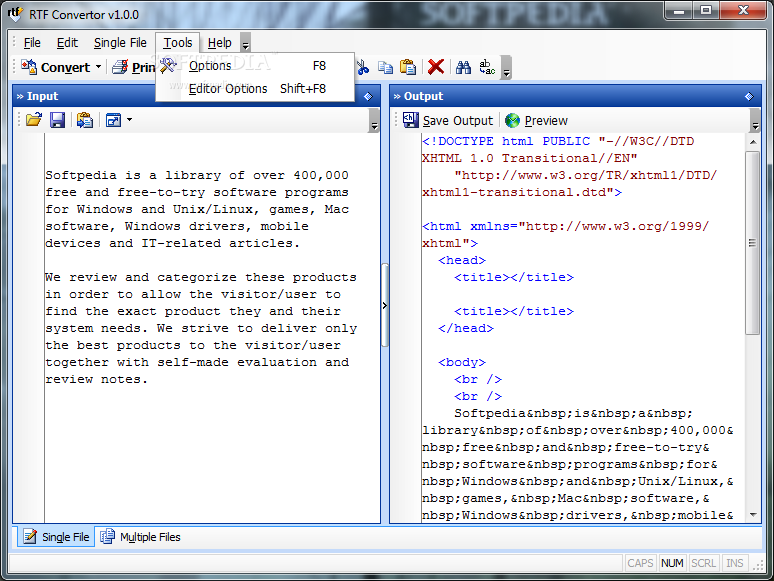Toggle the Input panel pin diamond
This screenshot has height=581, width=774.
pos(368,96)
